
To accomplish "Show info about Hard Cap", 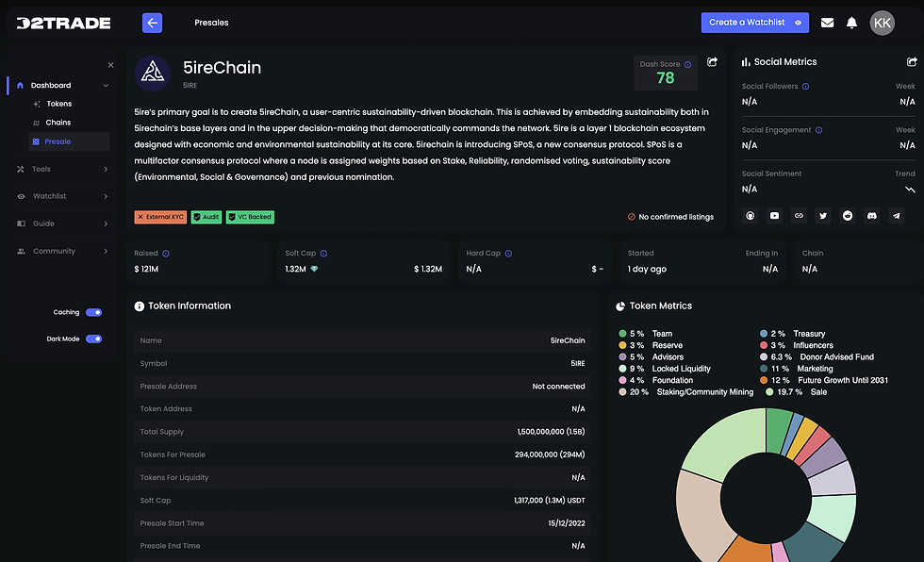I will (x=508, y=254).
